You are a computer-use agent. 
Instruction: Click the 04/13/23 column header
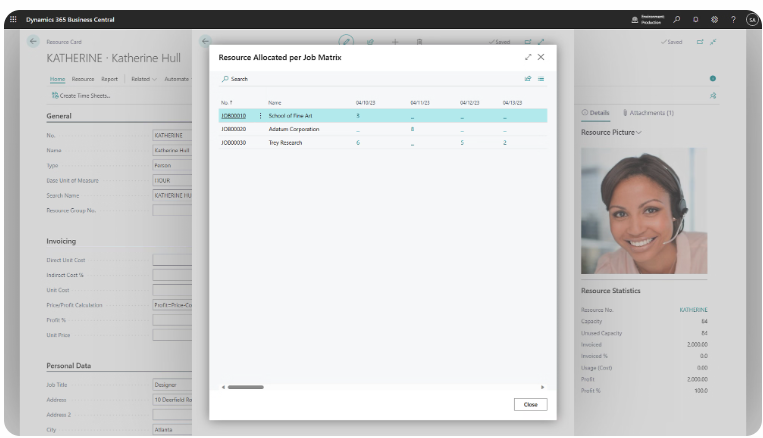tap(512, 103)
